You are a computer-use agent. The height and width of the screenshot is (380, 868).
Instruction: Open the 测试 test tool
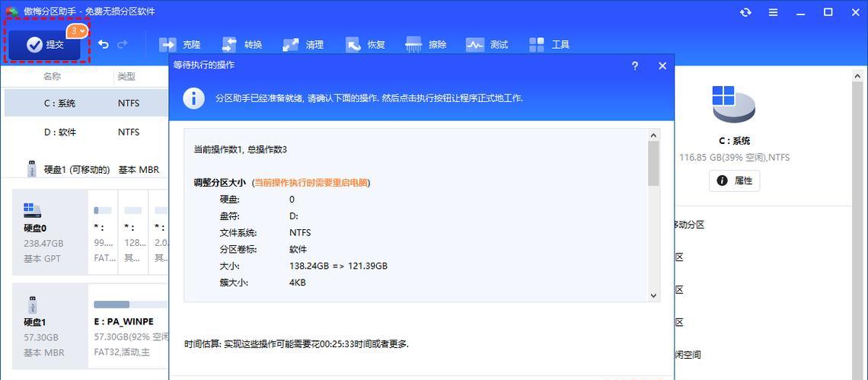tap(487, 45)
